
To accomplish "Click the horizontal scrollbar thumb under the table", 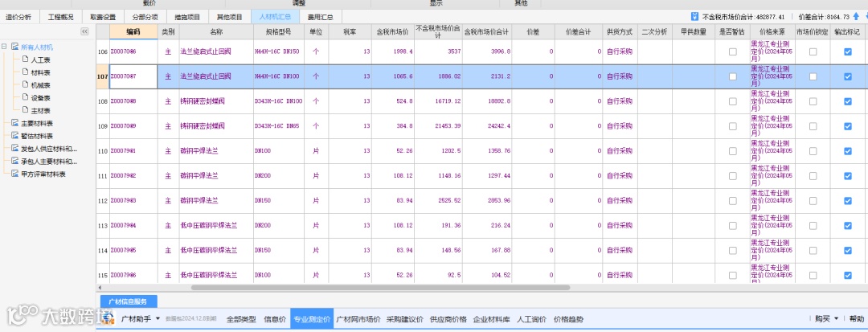I will (x=380, y=288).
